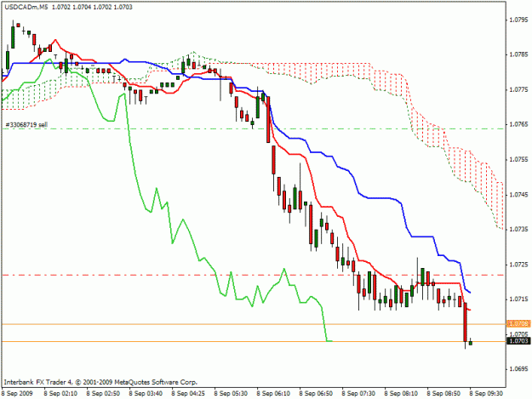Click the 1.0715 price axis label
The image size is (532, 399).
pos(519,299)
